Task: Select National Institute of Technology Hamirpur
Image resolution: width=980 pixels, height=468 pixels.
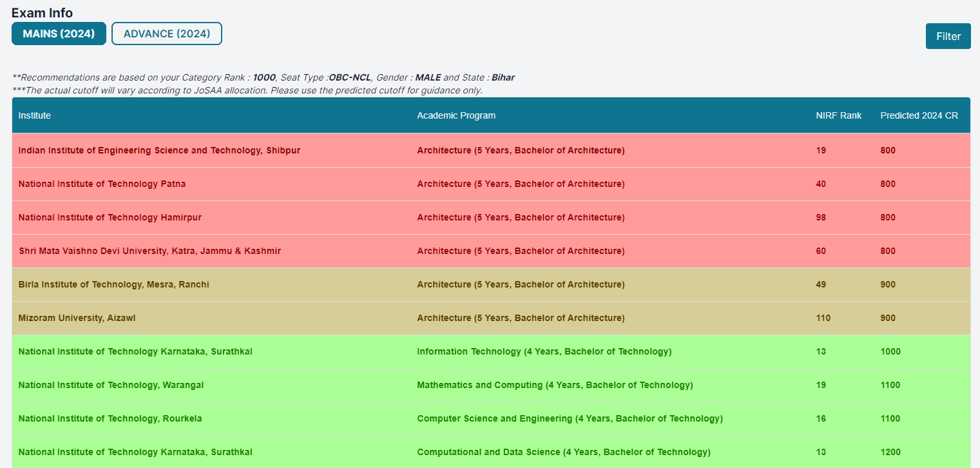Action: tap(110, 217)
